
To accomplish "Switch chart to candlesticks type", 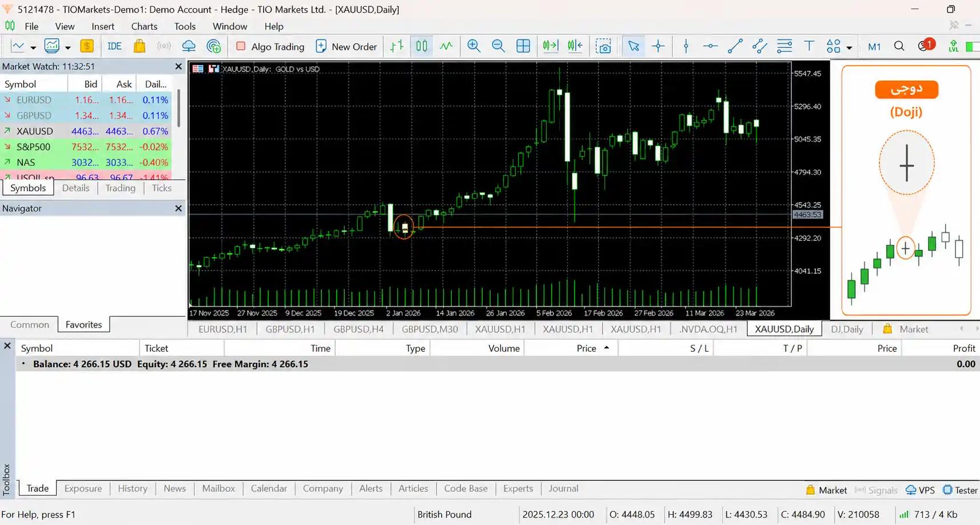I will 422,46.
